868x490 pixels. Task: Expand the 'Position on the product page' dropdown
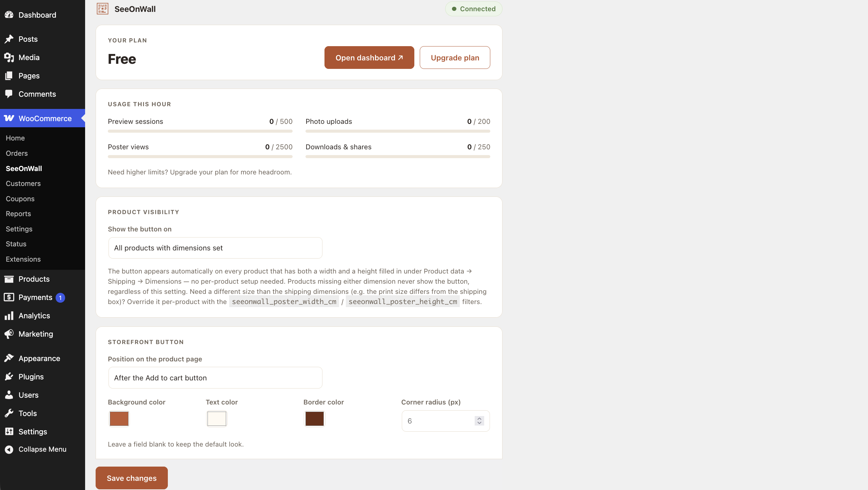(215, 378)
